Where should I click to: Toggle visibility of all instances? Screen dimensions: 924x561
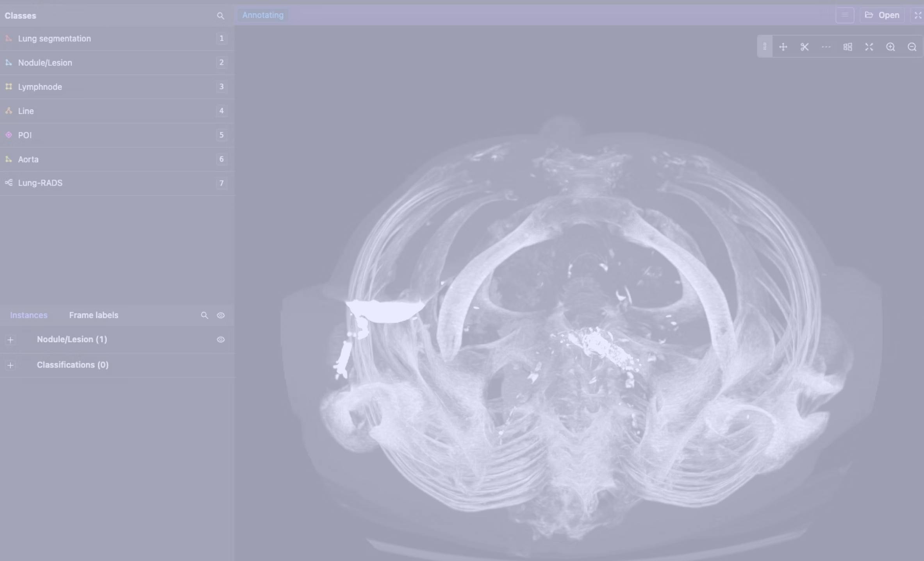[x=221, y=315]
